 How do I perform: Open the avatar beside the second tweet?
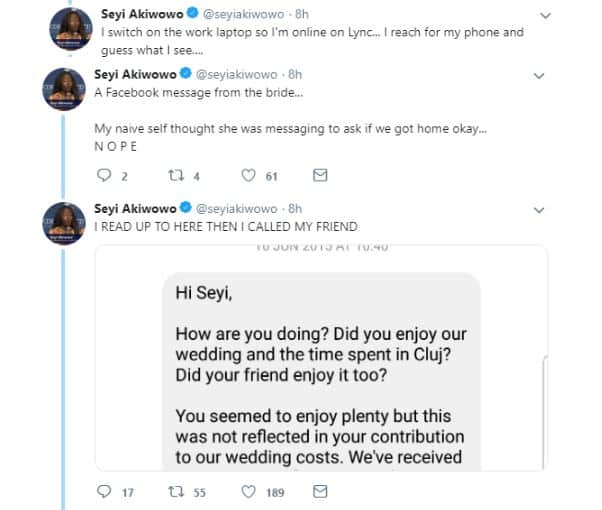[61, 89]
